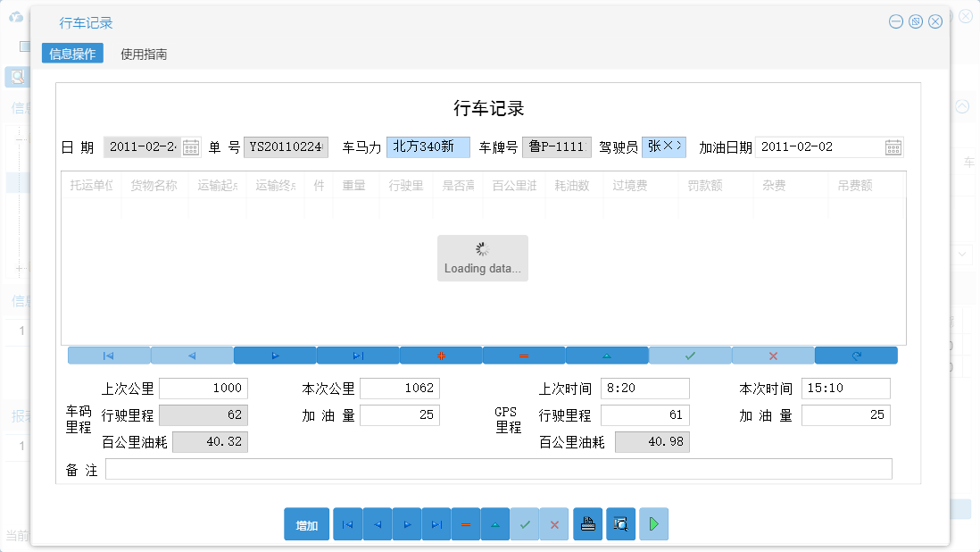Open the 日期 date calendar picker
This screenshot has height=552, width=980.
point(191,146)
